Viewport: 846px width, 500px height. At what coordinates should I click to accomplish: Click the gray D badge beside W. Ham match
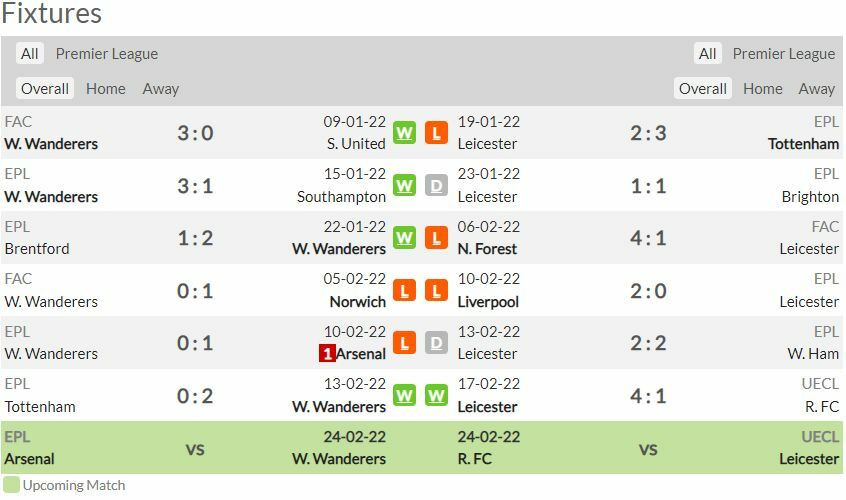click(x=436, y=343)
